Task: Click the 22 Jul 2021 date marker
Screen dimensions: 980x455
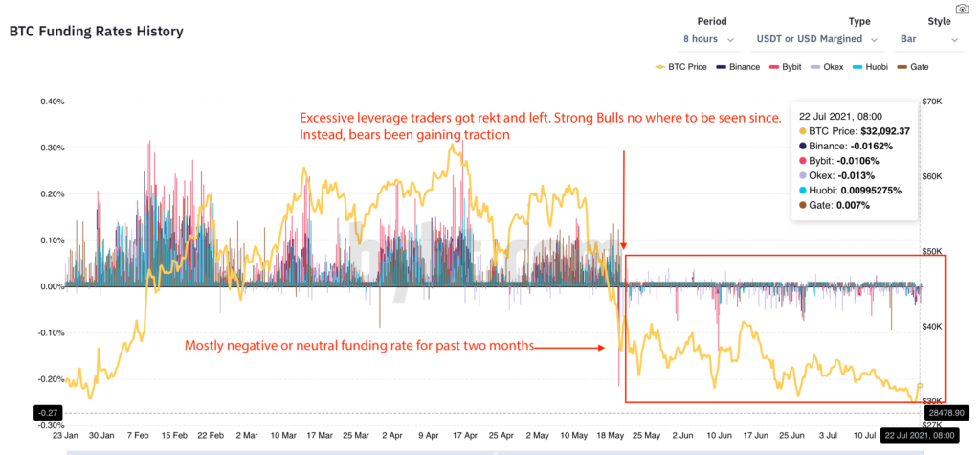Action: pyautogui.click(x=918, y=434)
